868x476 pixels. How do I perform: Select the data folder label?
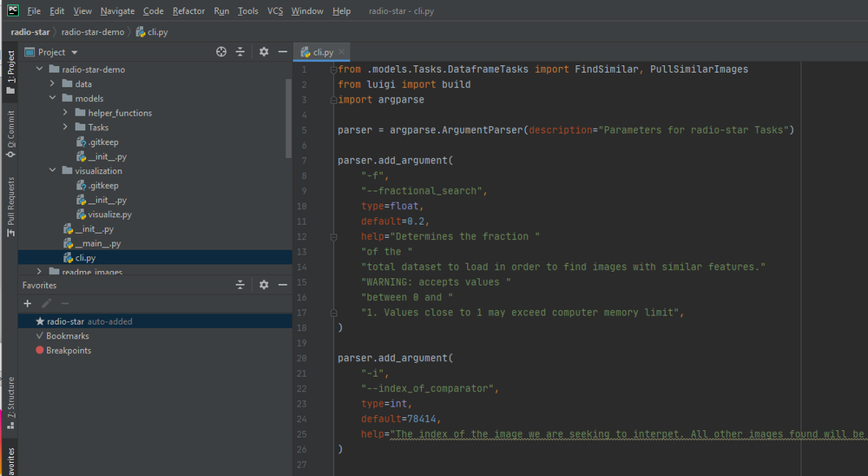coord(83,83)
